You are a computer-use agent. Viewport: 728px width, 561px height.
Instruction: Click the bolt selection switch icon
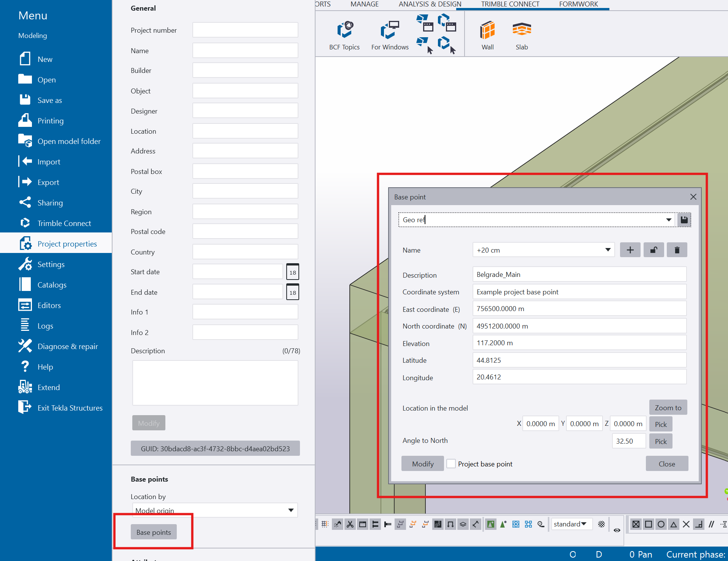[387, 524]
